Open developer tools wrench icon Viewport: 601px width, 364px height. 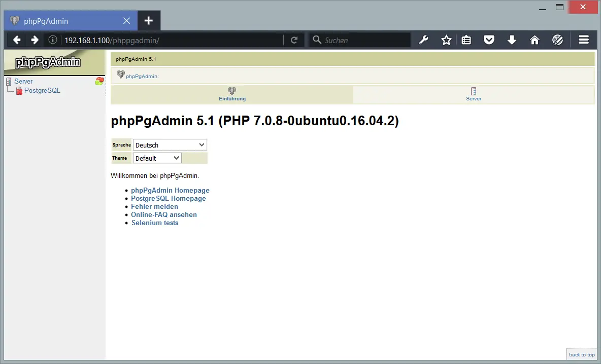point(423,40)
